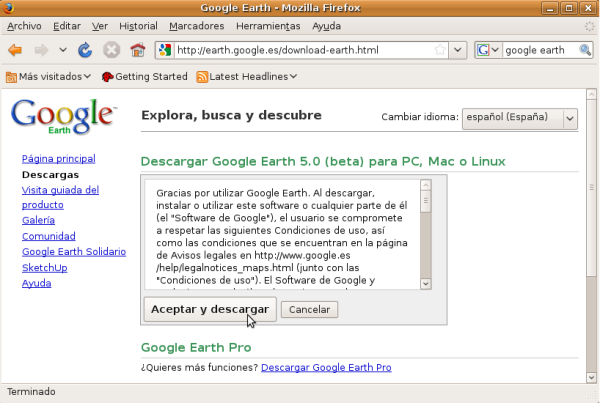Go to the home page via the house icon
This screenshot has height=403, width=600.
point(138,50)
